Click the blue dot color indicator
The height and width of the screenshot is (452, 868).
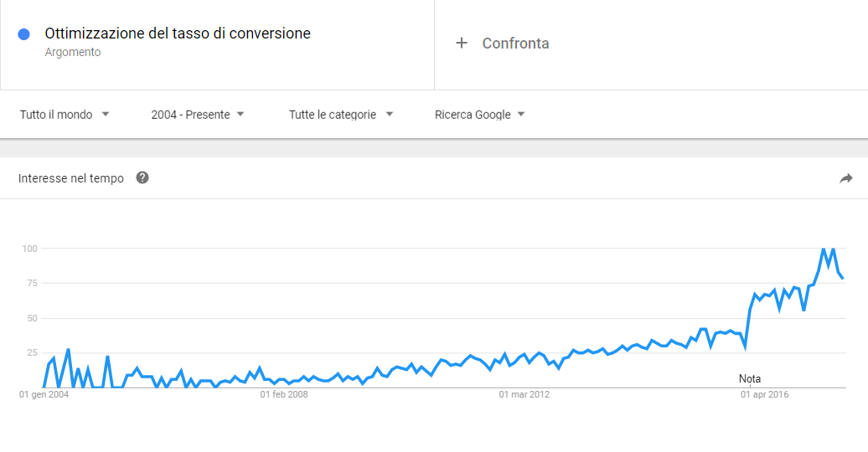click(23, 34)
